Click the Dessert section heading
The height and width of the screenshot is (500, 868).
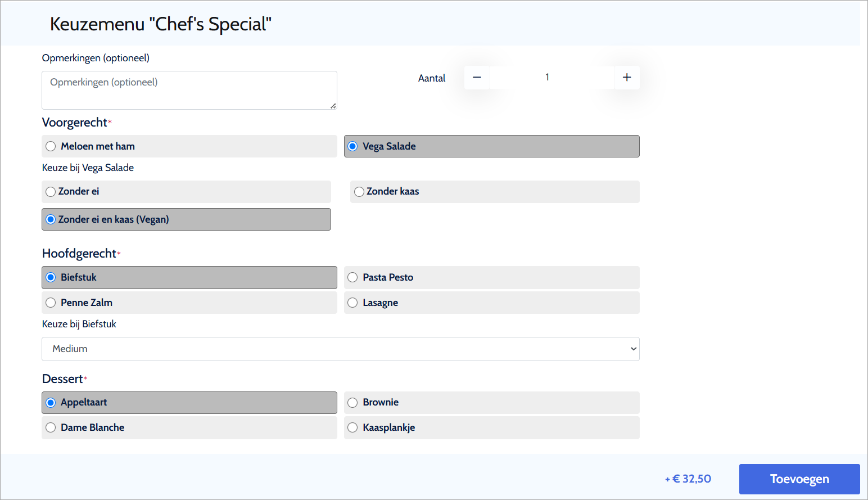tap(62, 379)
